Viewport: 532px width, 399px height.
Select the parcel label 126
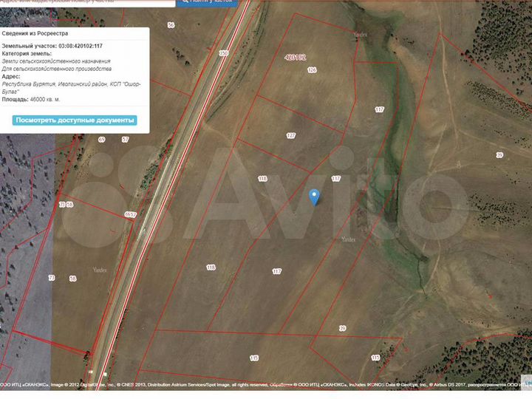[312, 70]
